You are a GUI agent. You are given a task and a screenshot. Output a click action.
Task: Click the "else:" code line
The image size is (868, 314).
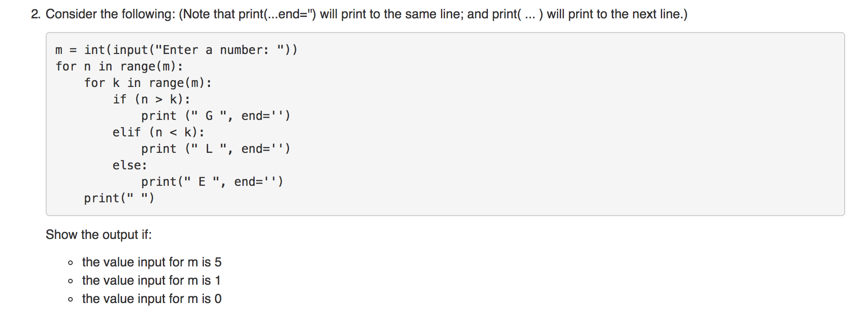point(130,165)
